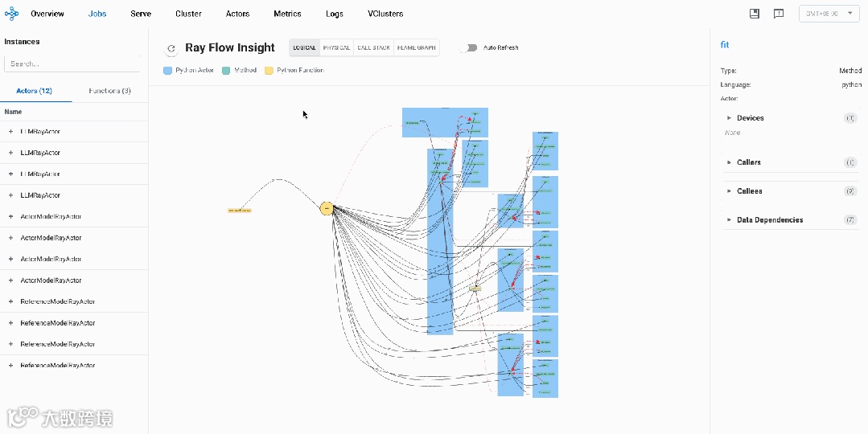Click the topmost wide blue actor block
This screenshot has width=868, height=434.
445,122
